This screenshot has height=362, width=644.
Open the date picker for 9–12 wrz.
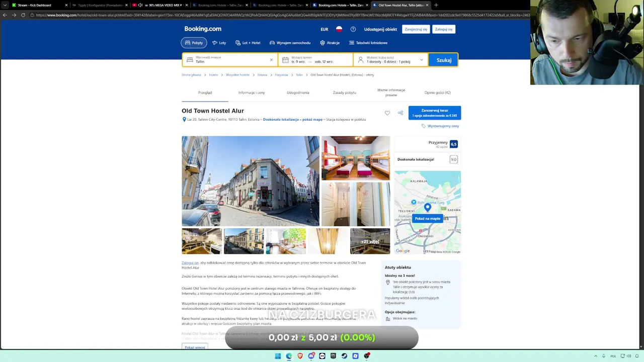(315, 60)
